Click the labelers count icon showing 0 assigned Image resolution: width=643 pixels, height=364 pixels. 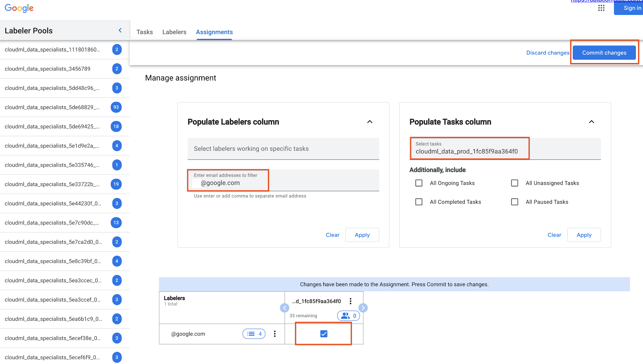(x=349, y=315)
